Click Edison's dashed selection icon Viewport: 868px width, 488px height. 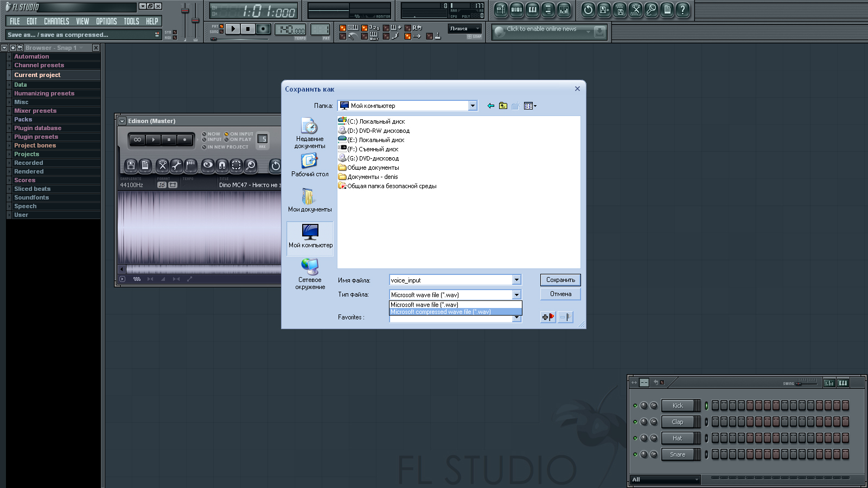click(x=236, y=165)
